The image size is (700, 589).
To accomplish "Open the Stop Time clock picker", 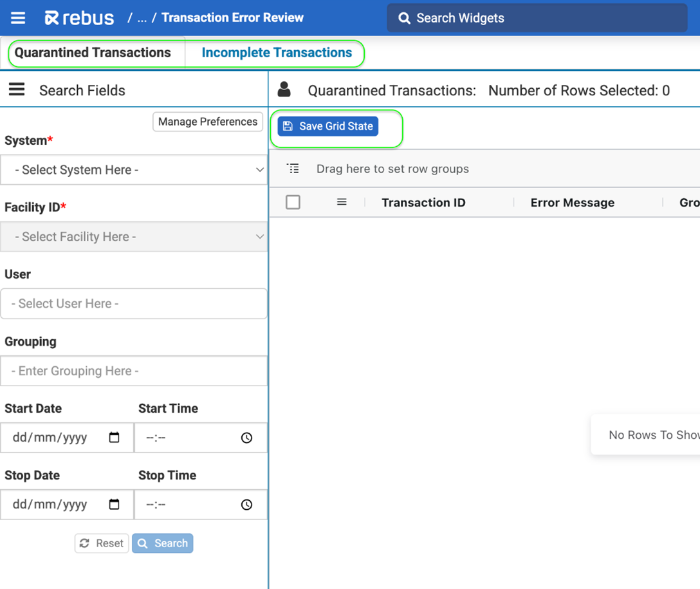I will pos(246,505).
